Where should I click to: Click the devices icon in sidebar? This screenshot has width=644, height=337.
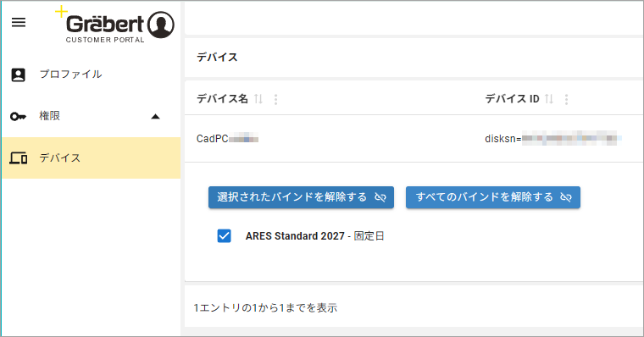(19, 158)
